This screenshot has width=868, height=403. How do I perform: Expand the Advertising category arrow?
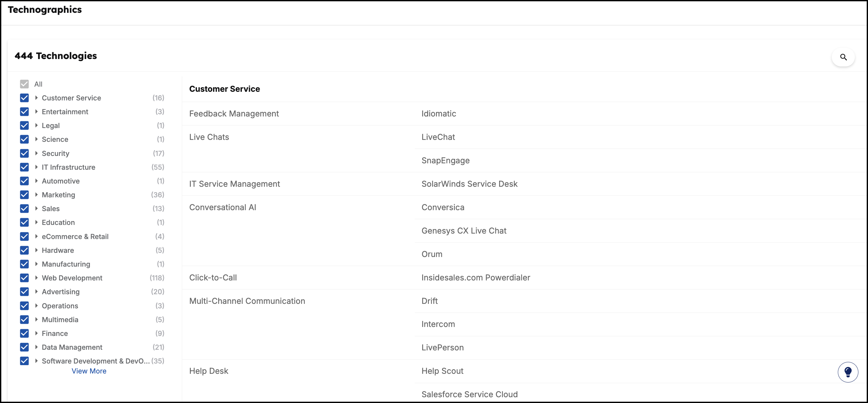[36, 291]
